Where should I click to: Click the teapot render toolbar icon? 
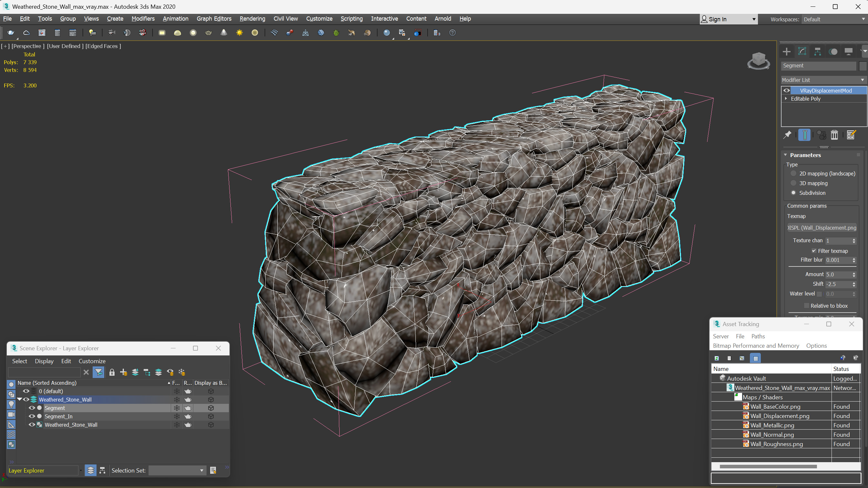coord(11,33)
